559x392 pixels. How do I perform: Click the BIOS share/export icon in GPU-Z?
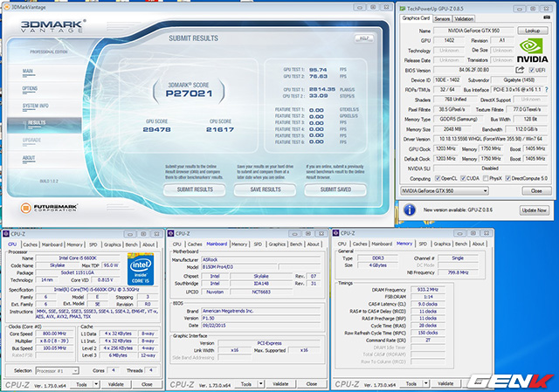pyautogui.click(x=519, y=68)
